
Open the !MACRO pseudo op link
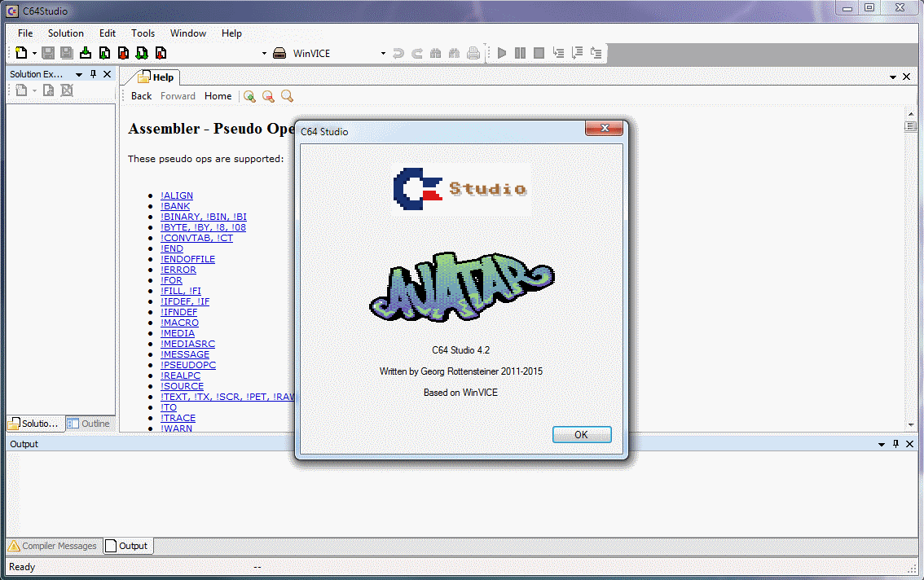click(179, 323)
